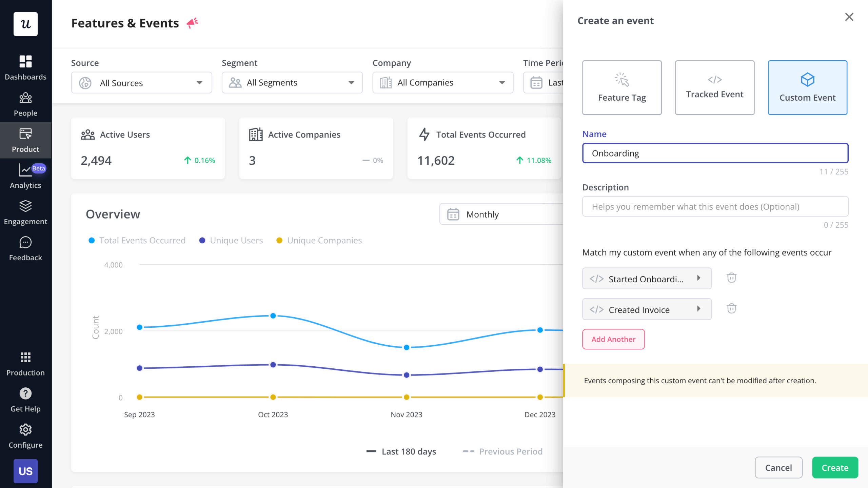Click the Get Help icon
The height and width of the screenshot is (488, 868).
click(25, 393)
